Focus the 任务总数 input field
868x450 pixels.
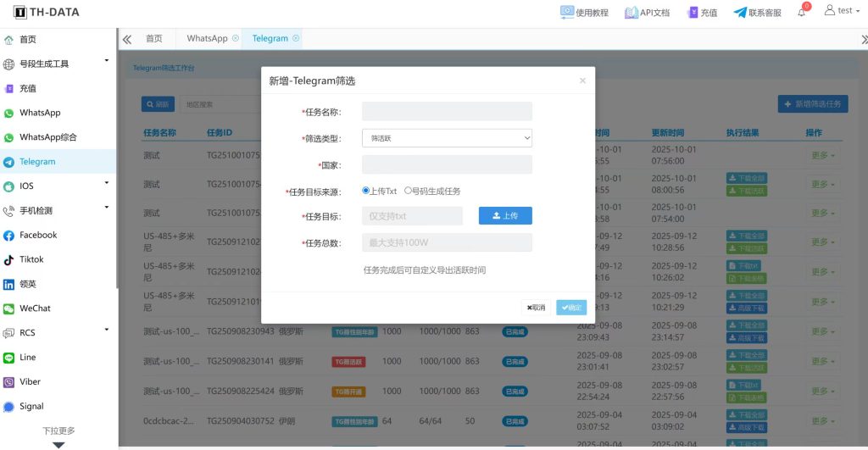(x=447, y=242)
